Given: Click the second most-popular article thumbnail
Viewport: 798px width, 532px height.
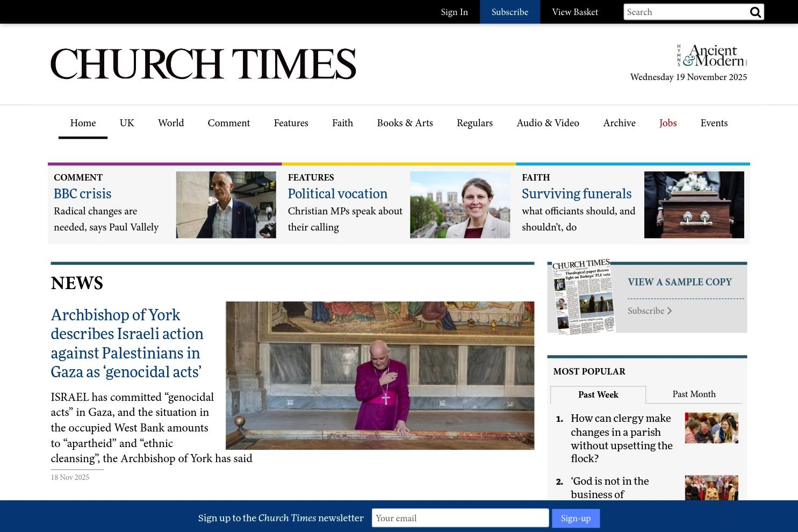Looking at the screenshot, I should [711, 488].
